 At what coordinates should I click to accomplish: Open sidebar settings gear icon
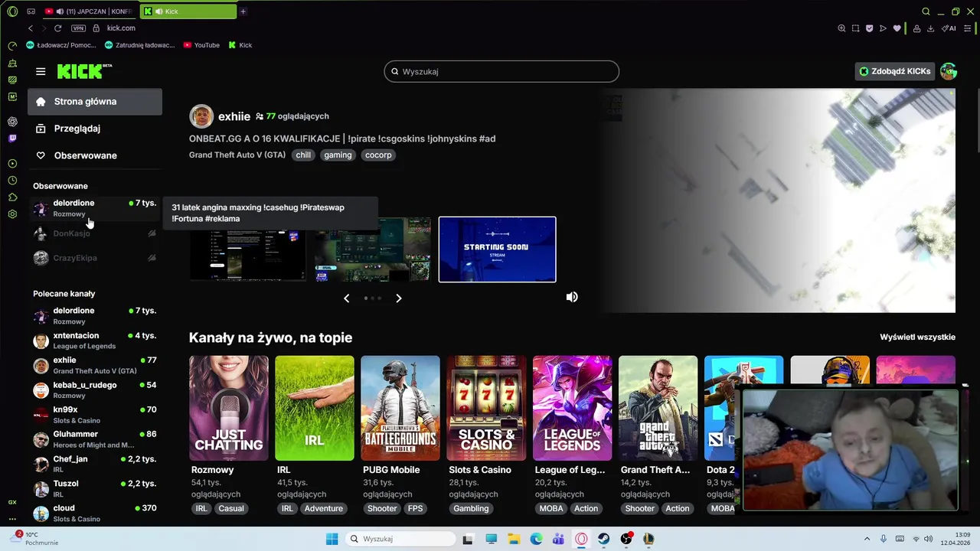(x=12, y=214)
